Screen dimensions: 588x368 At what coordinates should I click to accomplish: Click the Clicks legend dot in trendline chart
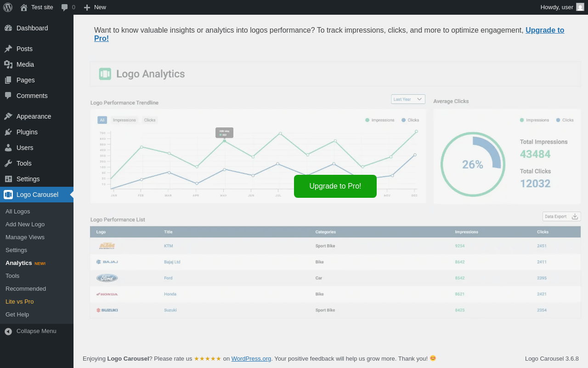[404, 120]
